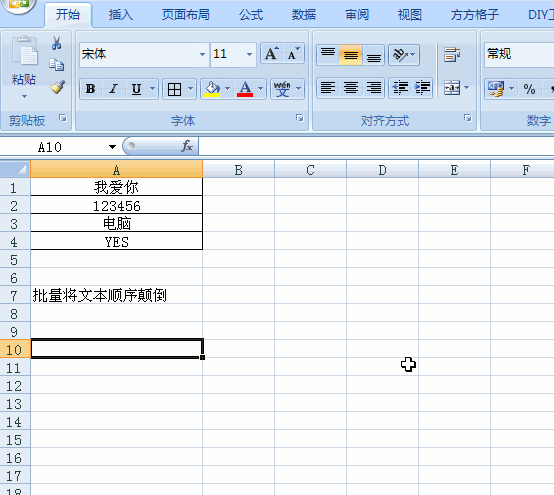
Task: Switch to the 插入 ribbon tab
Action: click(120, 15)
